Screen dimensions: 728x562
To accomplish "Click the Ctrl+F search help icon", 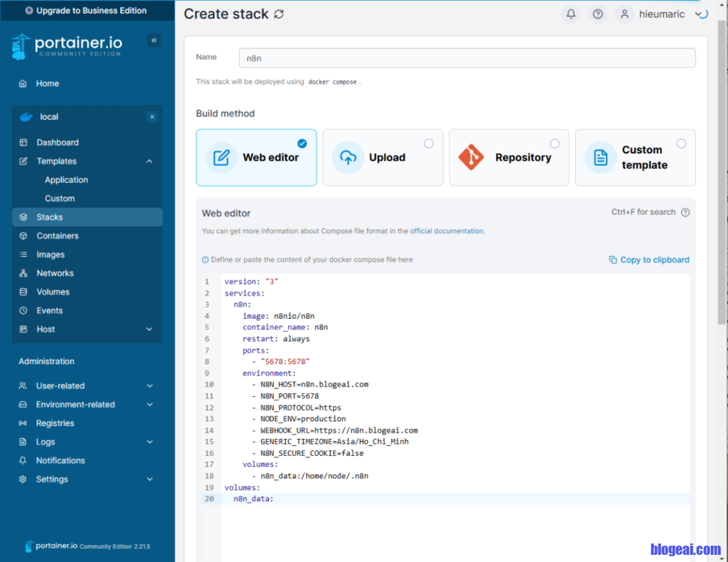I will click(685, 212).
